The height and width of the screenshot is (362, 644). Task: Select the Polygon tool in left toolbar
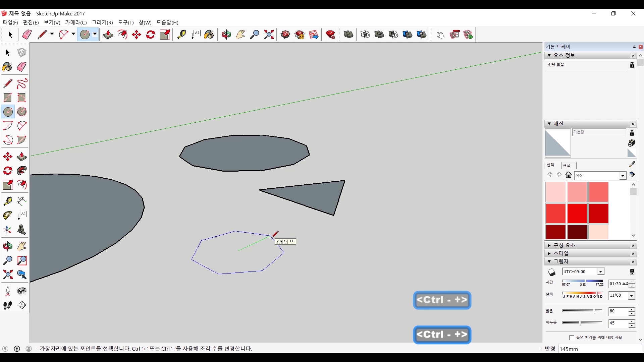[22, 112]
